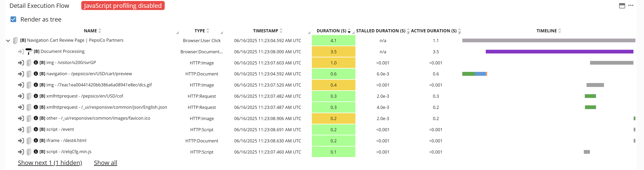644x170 pixels.
Task: Click info icon on favicon.ico row
Action: tap(36, 118)
